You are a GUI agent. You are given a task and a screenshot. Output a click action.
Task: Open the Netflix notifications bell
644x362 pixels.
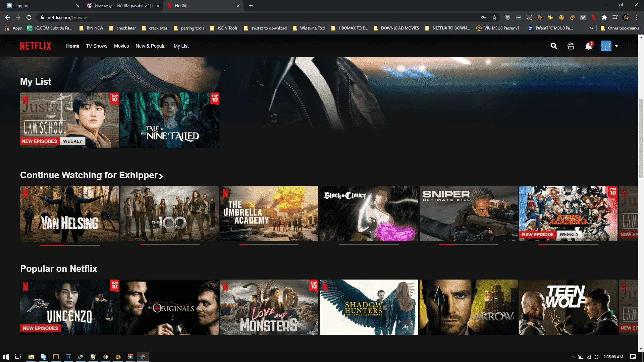(x=589, y=46)
